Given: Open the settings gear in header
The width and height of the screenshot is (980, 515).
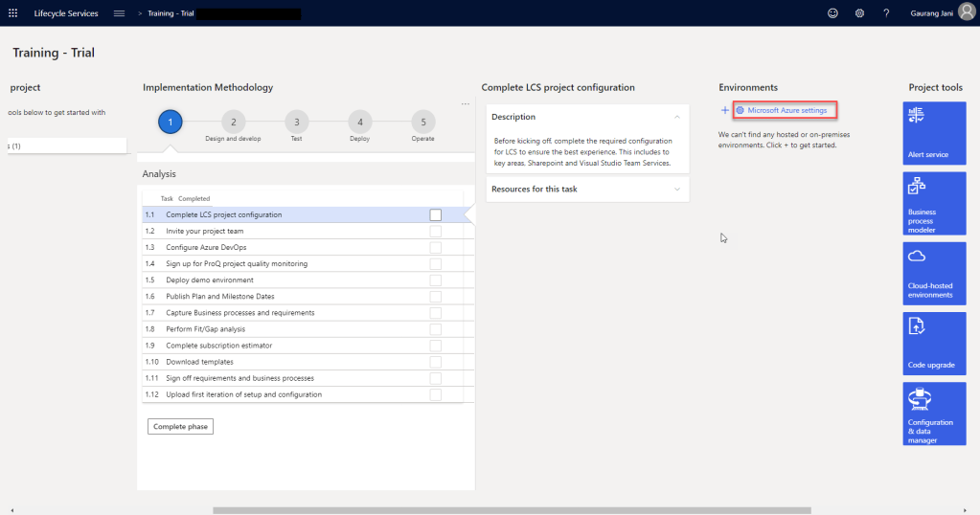Looking at the screenshot, I should 859,13.
